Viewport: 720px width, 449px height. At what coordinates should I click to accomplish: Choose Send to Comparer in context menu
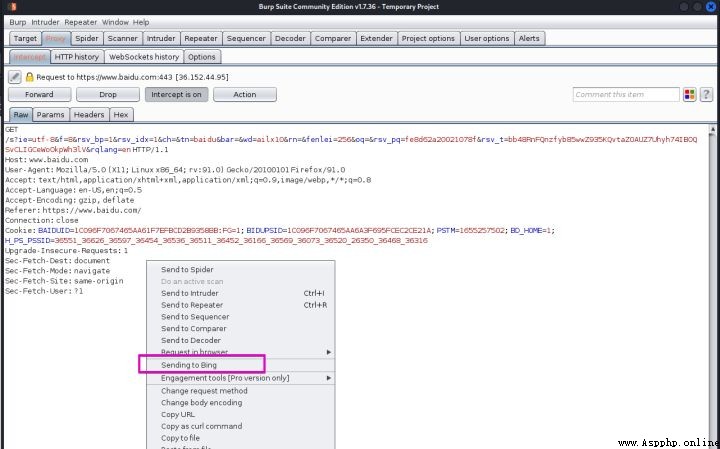241,329
